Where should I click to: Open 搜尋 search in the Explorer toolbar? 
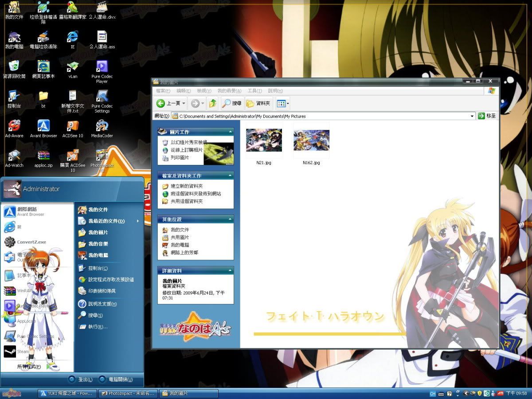click(232, 103)
